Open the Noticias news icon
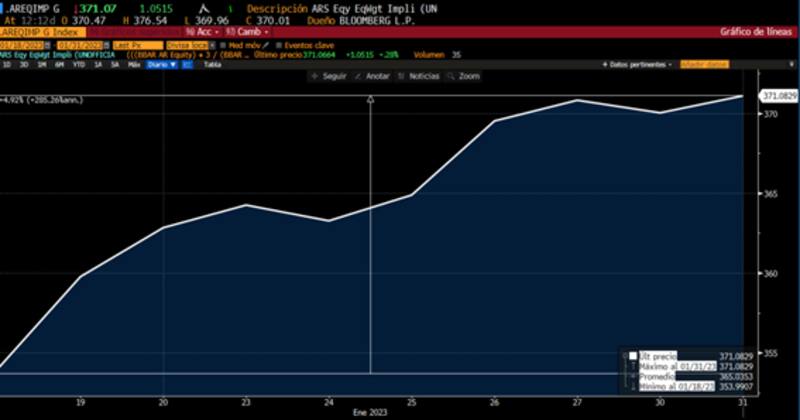The image size is (800, 420). pos(402,76)
